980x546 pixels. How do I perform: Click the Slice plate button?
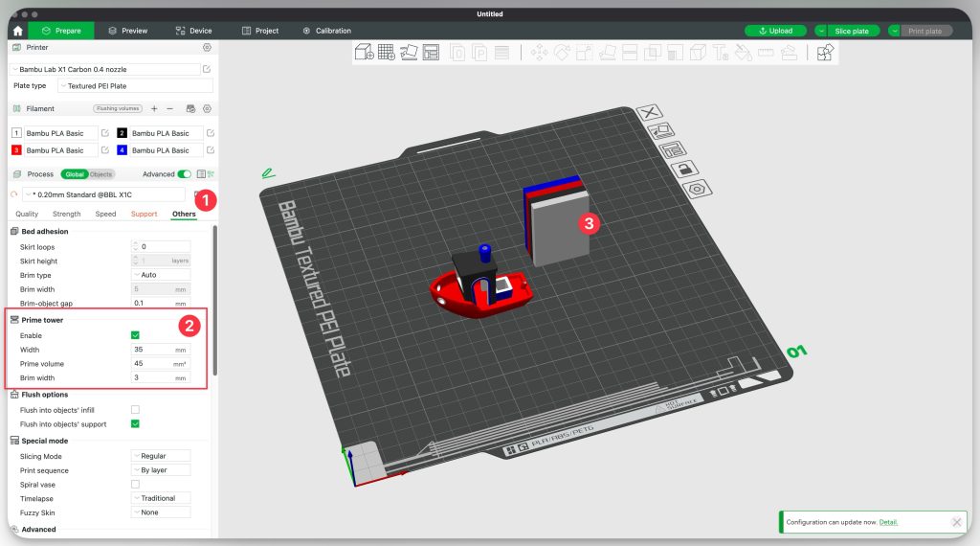coord(851,31)
